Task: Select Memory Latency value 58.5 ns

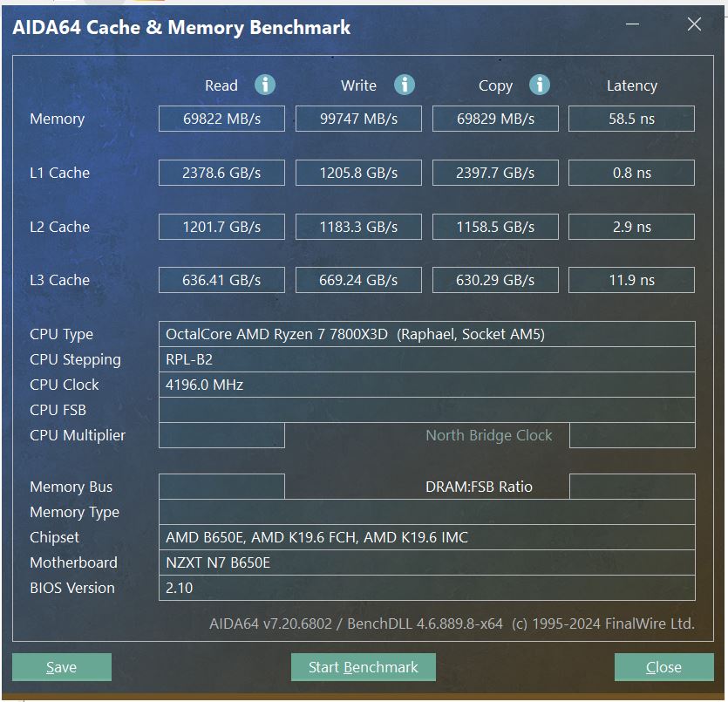Action: click(x=631, y=119)
